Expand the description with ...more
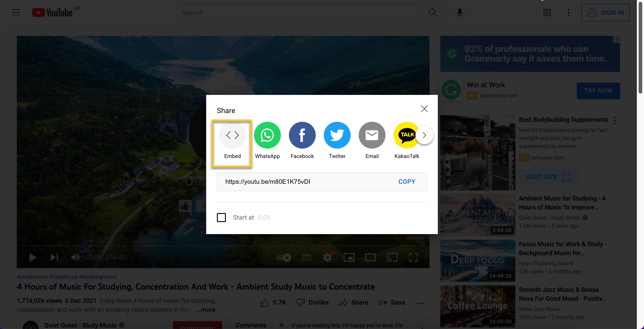The height and width of the screenshot is (329, 644). pos(205,310)
